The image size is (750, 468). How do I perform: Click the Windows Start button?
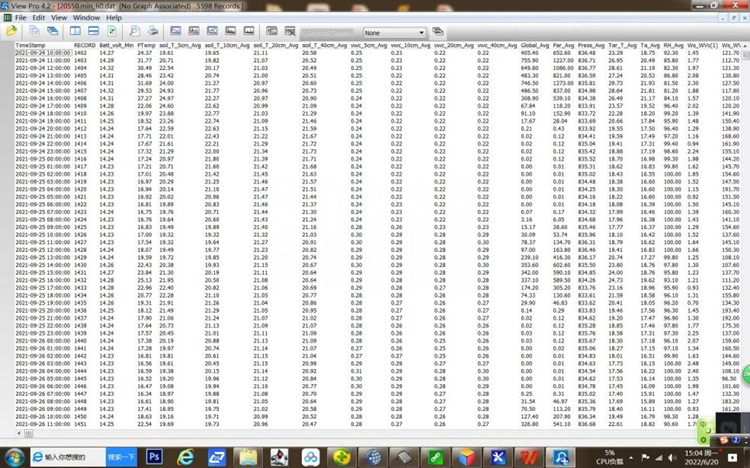coord(13,457)
